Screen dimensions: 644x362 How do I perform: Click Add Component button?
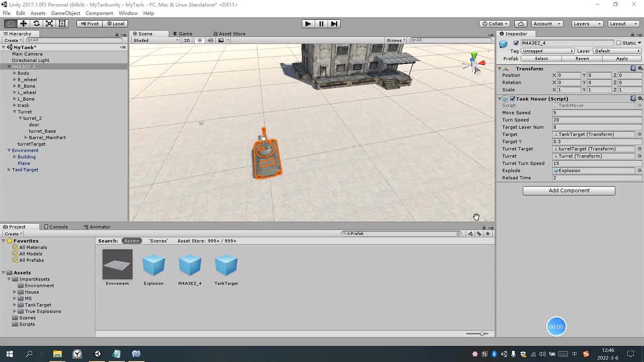[x=569, y=191]
